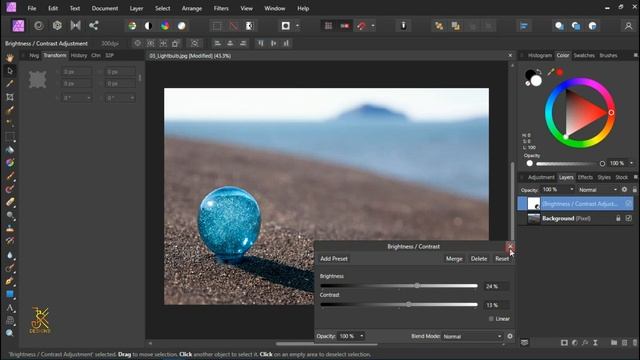This screenshot has width=640, height=360.
Task: Toggle visibility of Brightness / Contrast layer
Action: [x=629, y=204]
